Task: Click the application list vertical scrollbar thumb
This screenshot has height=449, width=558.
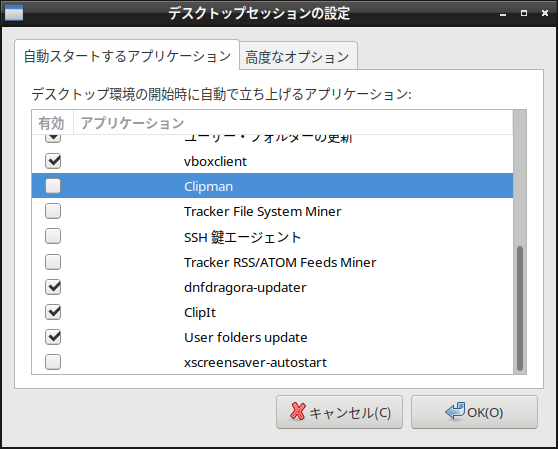Action: click(x=520, y=308)
